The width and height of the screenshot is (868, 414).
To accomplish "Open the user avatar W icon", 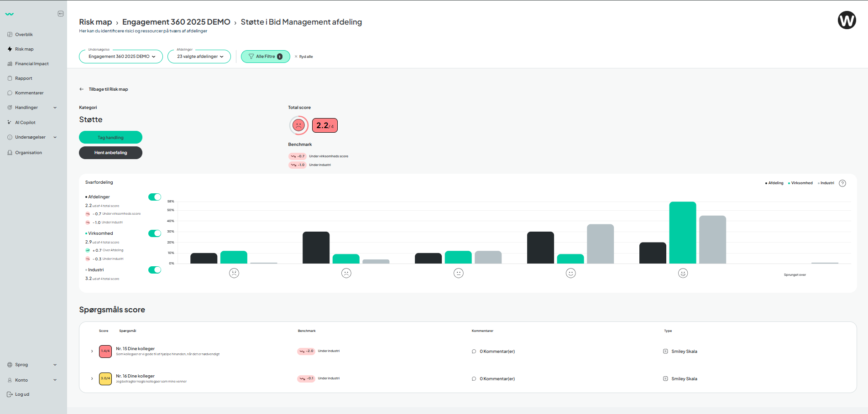I will click(847, 20).
